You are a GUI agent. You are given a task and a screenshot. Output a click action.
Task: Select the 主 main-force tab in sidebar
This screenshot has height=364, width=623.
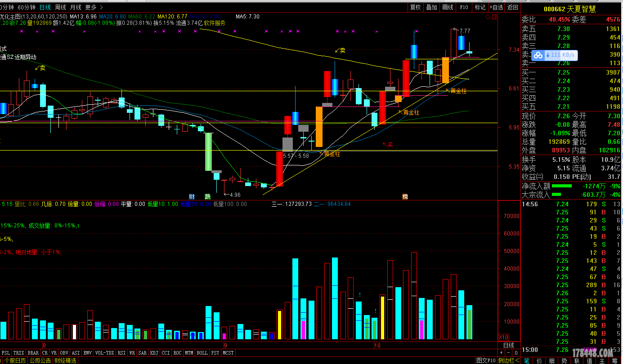[602, 360]
